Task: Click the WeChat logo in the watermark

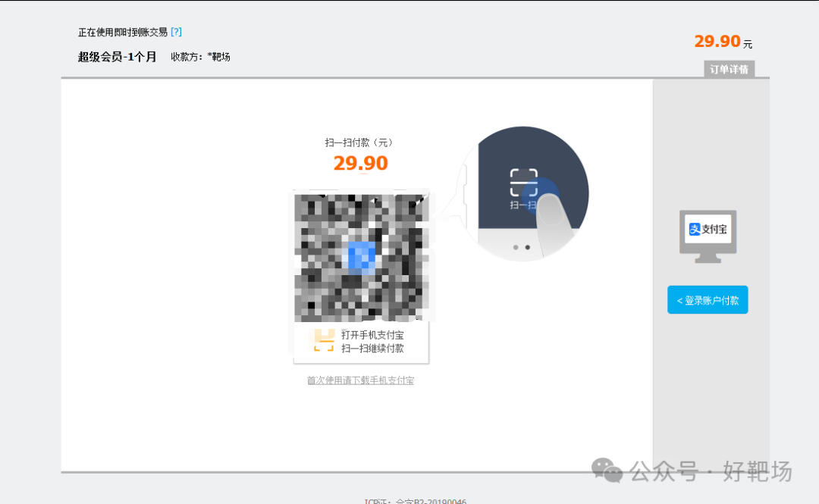Action: pos(607,470)
